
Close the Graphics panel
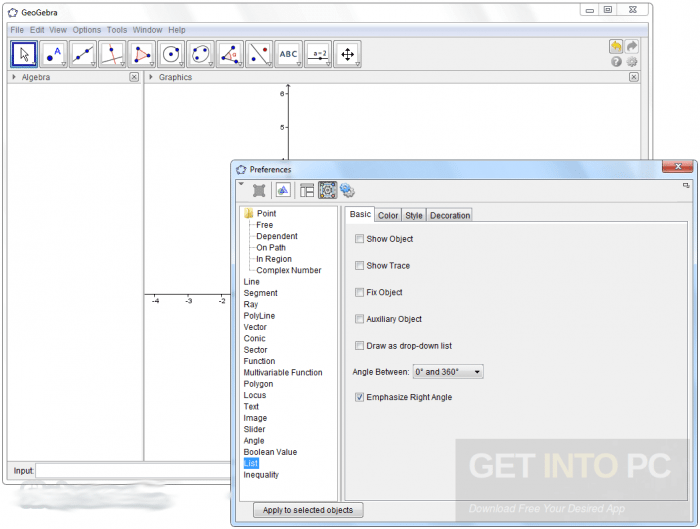pyautogui.click(x=633, y=77)
